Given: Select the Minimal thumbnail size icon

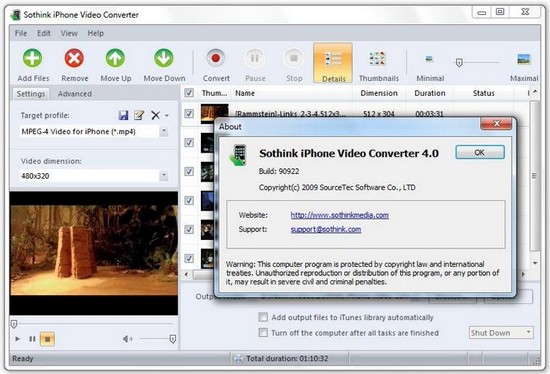Looking at the screenshot, I should pos(430,59).
